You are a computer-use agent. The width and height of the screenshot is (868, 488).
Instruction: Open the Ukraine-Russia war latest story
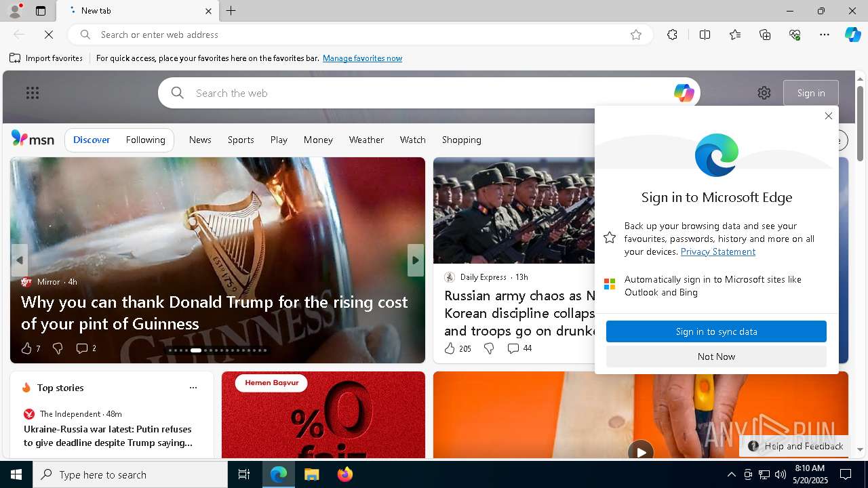pos(108,436)
